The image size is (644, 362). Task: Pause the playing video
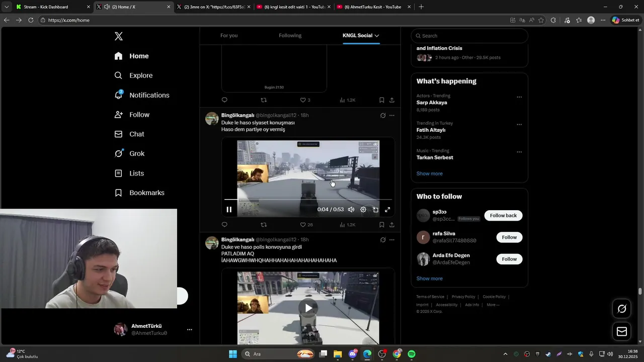click(x=229, y=210)
